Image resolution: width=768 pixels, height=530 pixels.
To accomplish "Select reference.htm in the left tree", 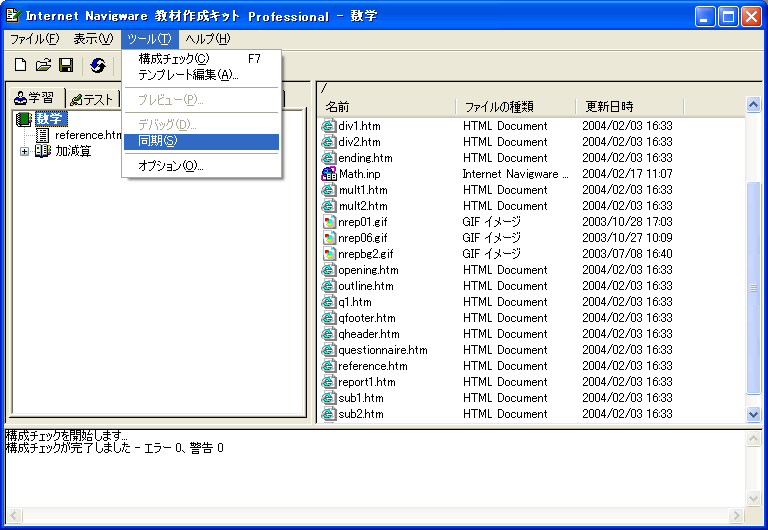I will coord(88,135).
